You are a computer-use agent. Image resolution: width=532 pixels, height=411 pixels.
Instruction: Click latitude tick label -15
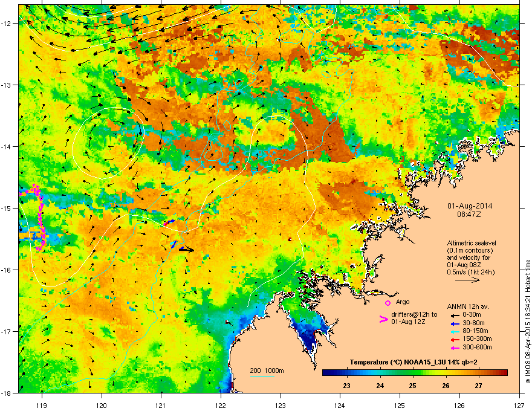point(6,208)
